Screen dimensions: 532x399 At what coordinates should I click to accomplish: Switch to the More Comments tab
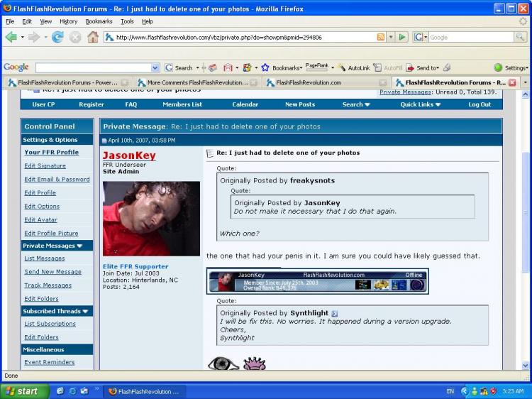[x=197, y=82]
